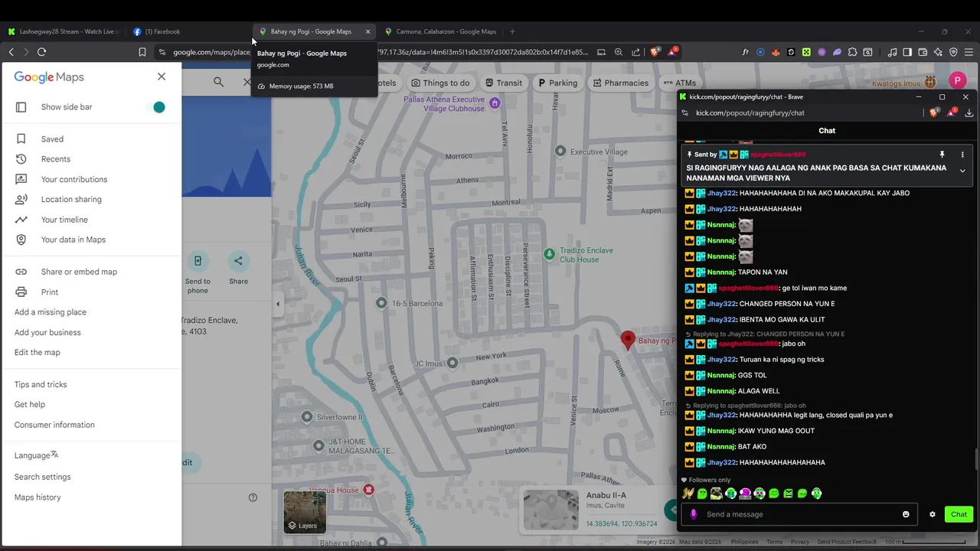Viewport: 980px width, 551px height.
Task: Click the Maps search magnifier icon
Action: coord(219,82)
